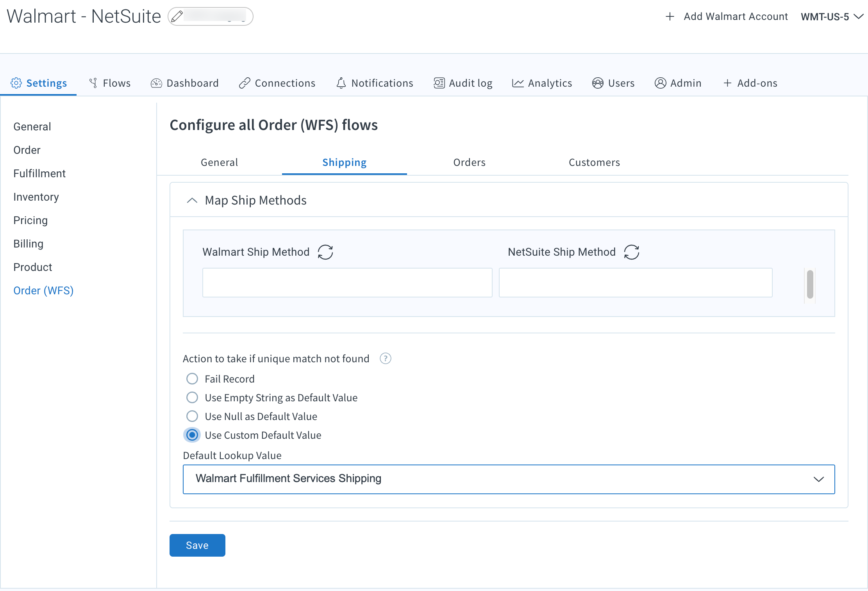Click the Connections link icon
The height and width of the screenshot is (591, 868).
pyautogui.click(x=245, y=83)
